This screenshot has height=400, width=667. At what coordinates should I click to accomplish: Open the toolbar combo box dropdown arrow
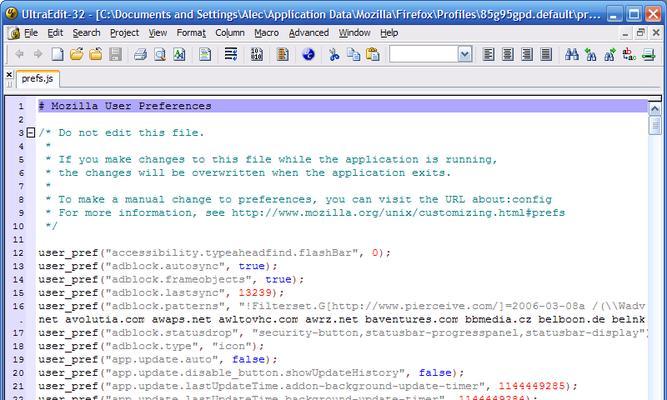[x=465, y=54]
